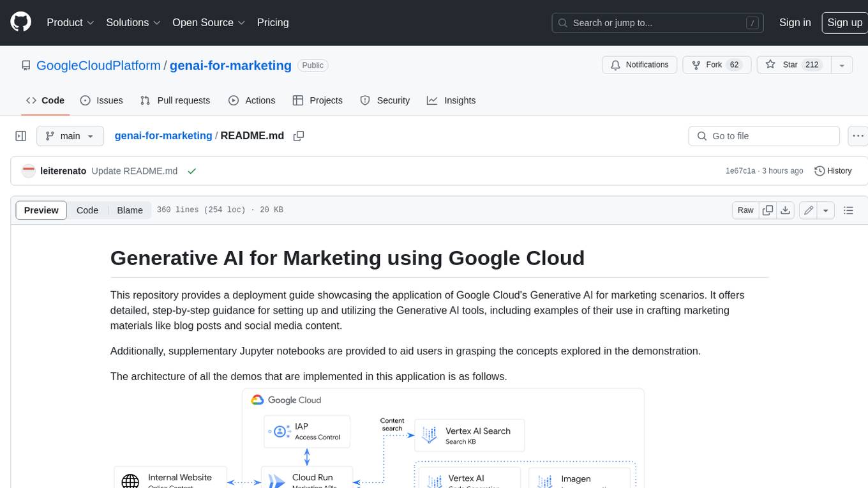
Task: Expand the Open Source menu
Action: [x=209, y=22]
